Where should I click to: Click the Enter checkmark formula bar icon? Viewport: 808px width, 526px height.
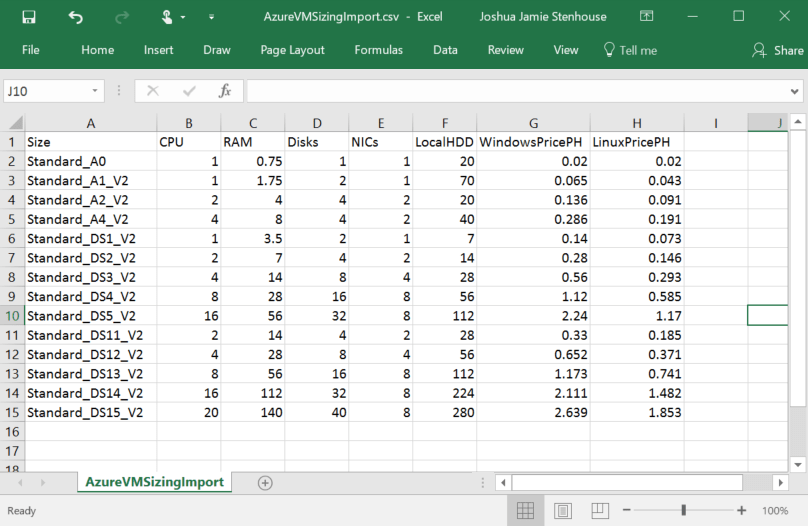coord(189,91)
